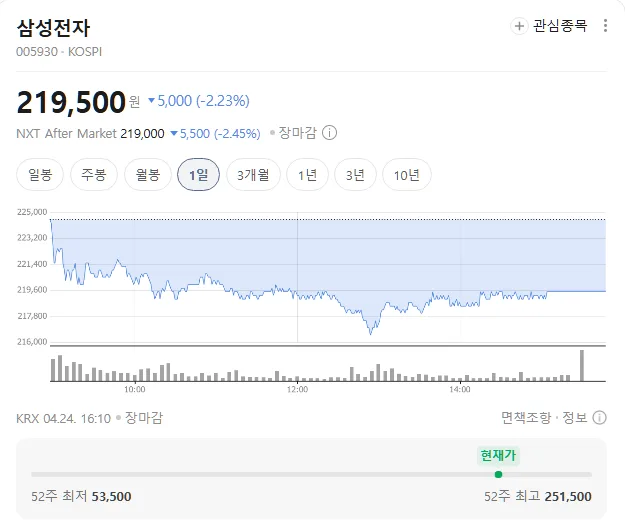Select the 월봉 monthly candle tab

click(x=148, y=175)
